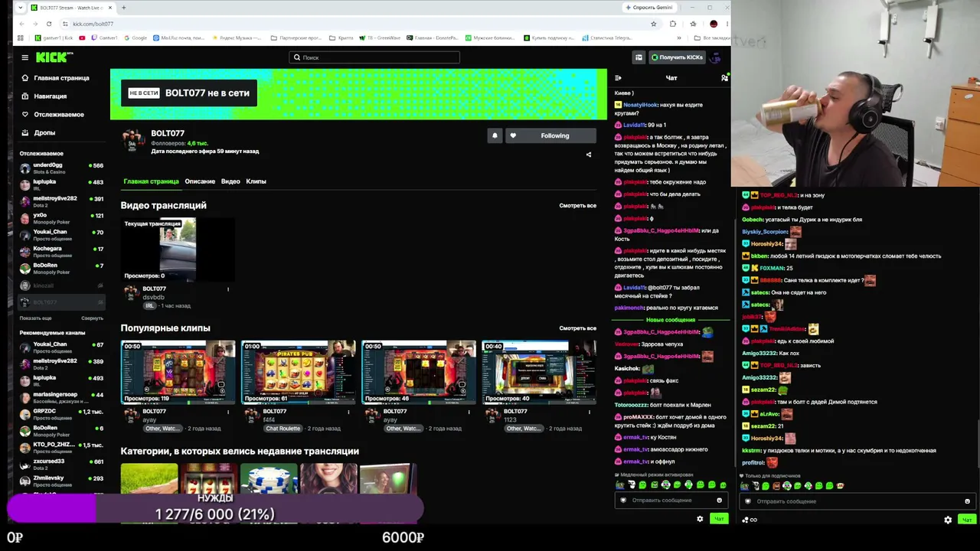Screen dimensions: 980x551
Task: Open the clip with 46 views
Action: click(x=419, y=373)
